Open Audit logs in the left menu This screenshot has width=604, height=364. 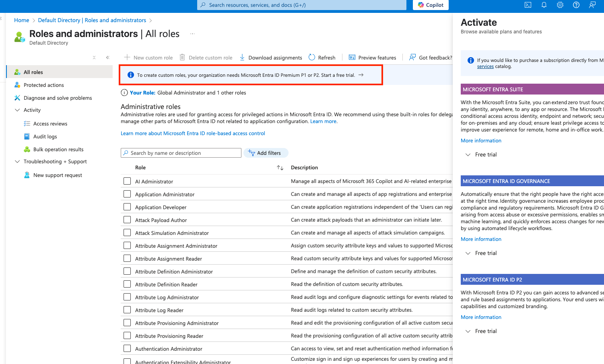[x=45, y=137]
